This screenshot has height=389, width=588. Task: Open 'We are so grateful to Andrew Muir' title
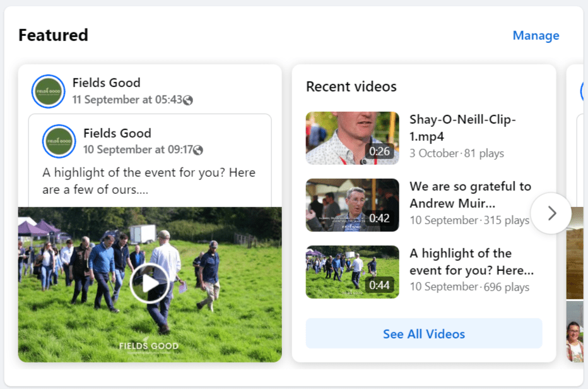tap(470, 194)
